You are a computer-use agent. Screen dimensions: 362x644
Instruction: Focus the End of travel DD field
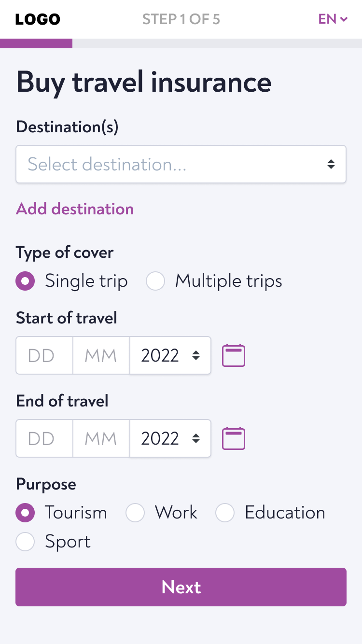coord(44,439)
